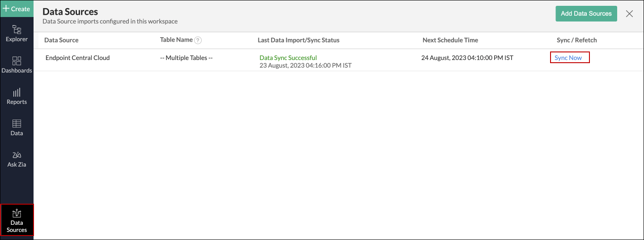644x240 pixels.
Task: Click the Next Schedule Time column header
Action: click(x=450, y=40)
